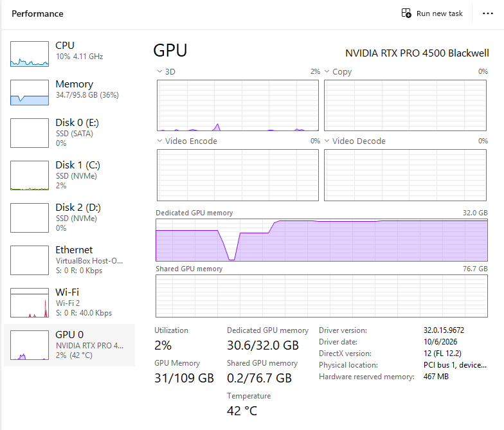Click the driver version 32.0.15.9672
The height and width of the screenshot is (430, 504).
[x=444, y=330]
